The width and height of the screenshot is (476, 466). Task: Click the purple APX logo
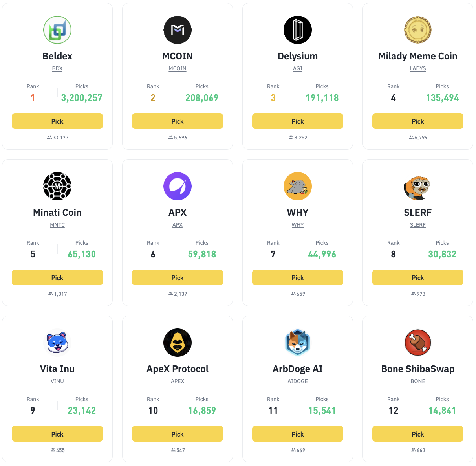pos(178,186)
